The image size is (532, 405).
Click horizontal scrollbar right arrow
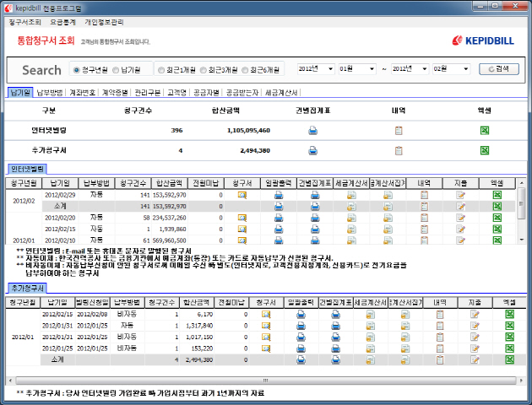pyautogui.click(x=521, y=381)
